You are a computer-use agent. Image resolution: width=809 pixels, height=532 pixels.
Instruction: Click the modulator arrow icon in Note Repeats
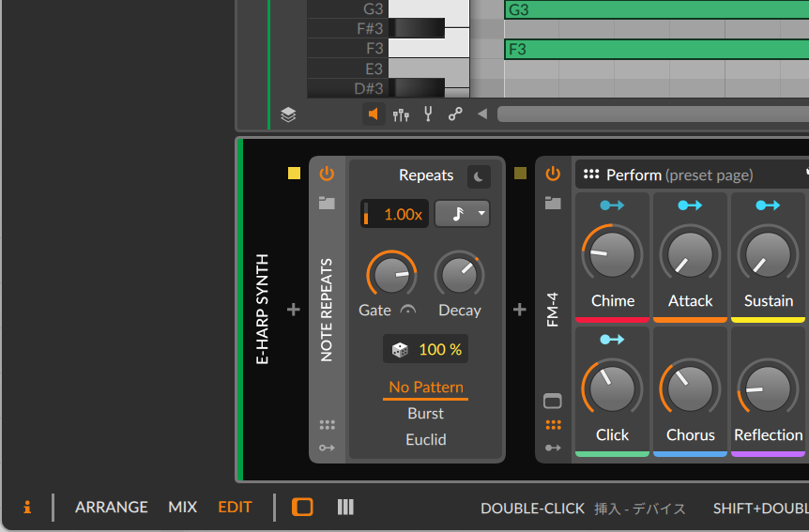coord(328,448)
